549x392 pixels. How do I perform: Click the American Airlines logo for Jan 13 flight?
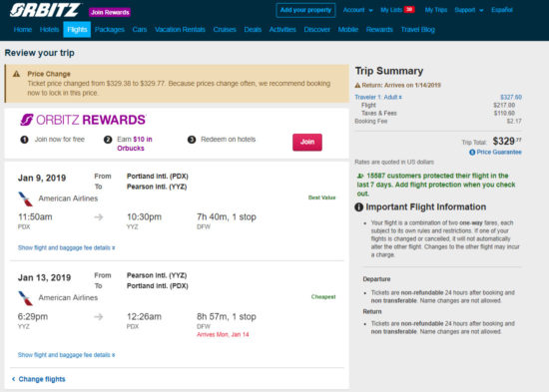25,298
